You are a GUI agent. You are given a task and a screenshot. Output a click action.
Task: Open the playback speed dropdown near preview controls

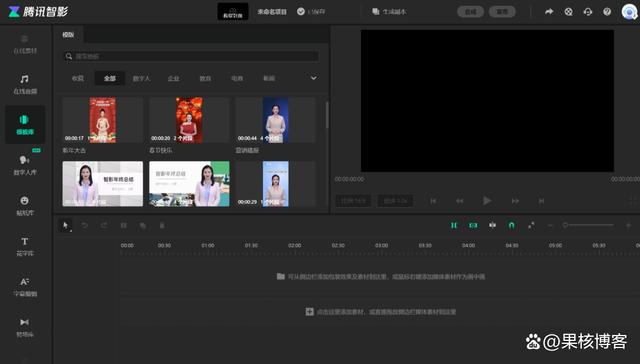click(396, 201)
